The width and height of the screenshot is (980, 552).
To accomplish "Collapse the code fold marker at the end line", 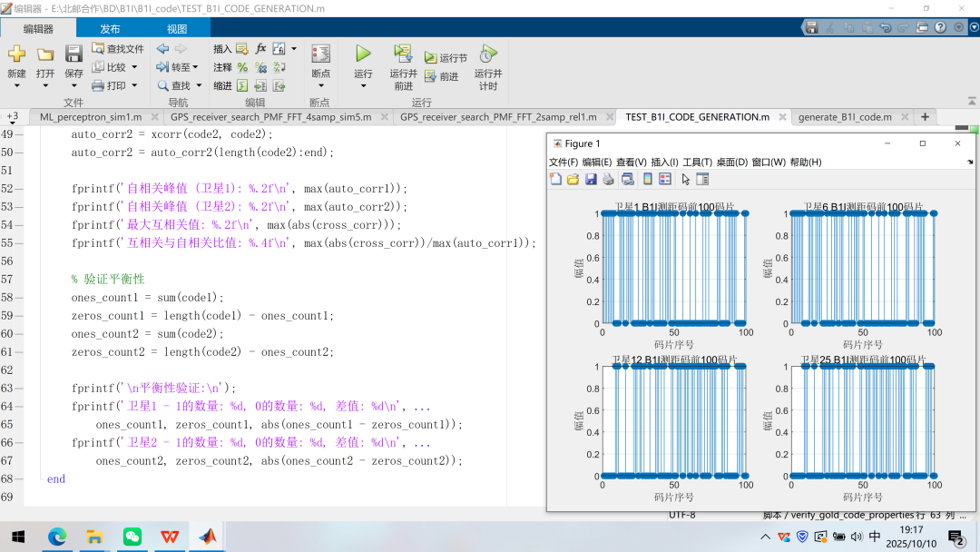I will 41,478.
